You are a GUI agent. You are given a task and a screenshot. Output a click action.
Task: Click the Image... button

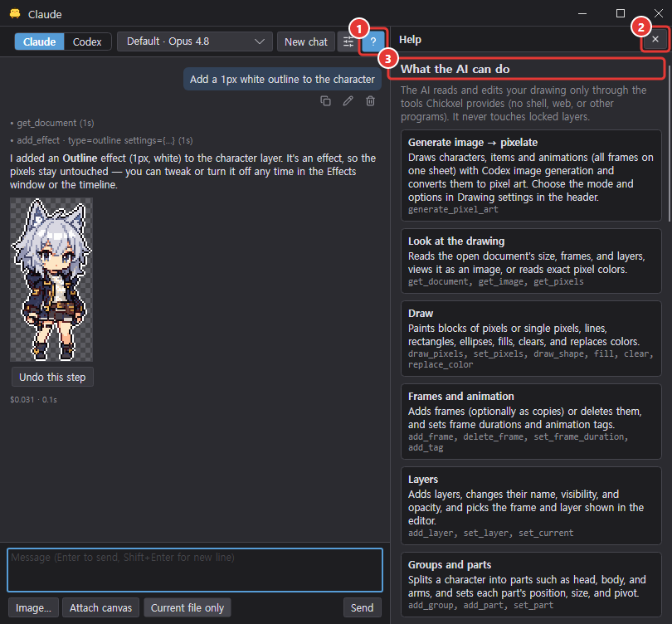pyautogui.click(x=33, y=607)
